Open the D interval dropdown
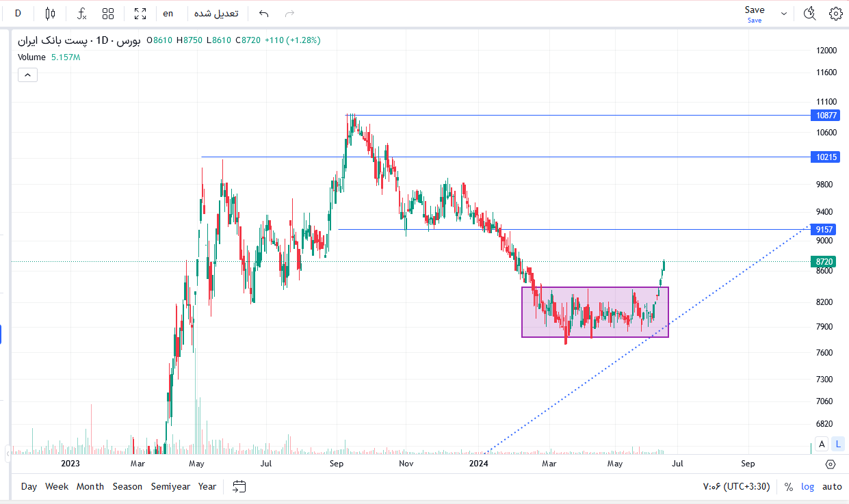The image size is (849, 504). click(x=18, y=13)
